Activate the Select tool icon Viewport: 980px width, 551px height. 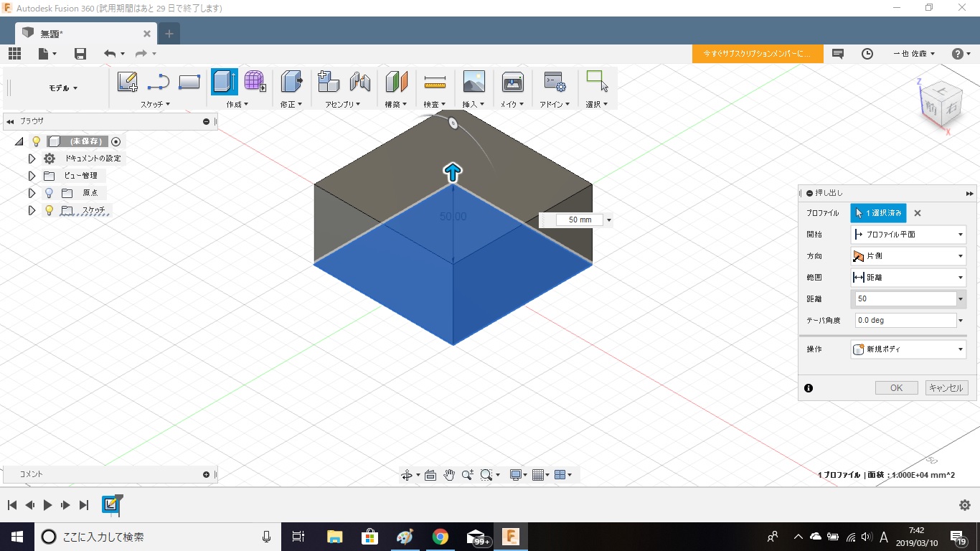[x=597, y=81]
